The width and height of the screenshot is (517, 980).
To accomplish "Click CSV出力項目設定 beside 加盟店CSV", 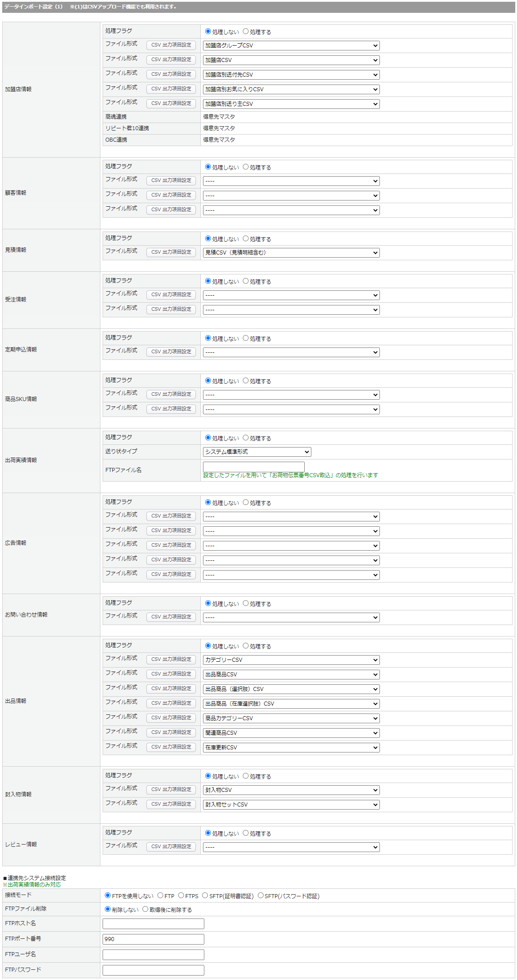I will [x=171, y=59].
